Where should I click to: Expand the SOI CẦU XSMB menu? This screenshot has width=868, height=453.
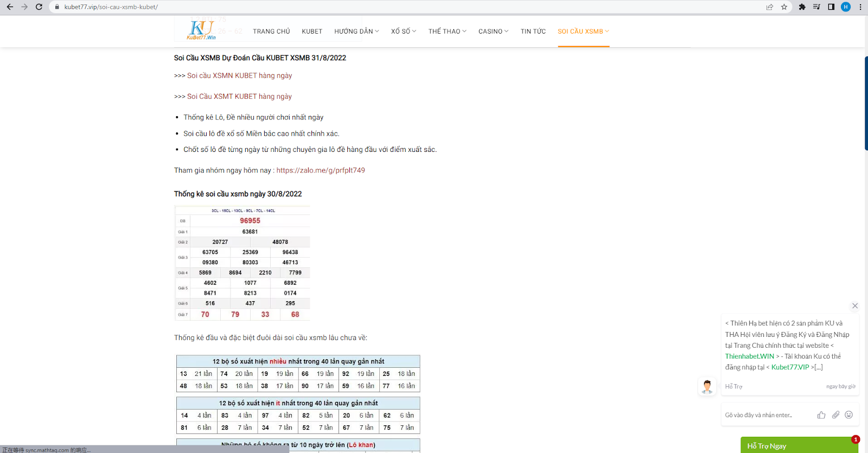pyautogui.click(x=584, y=31)
